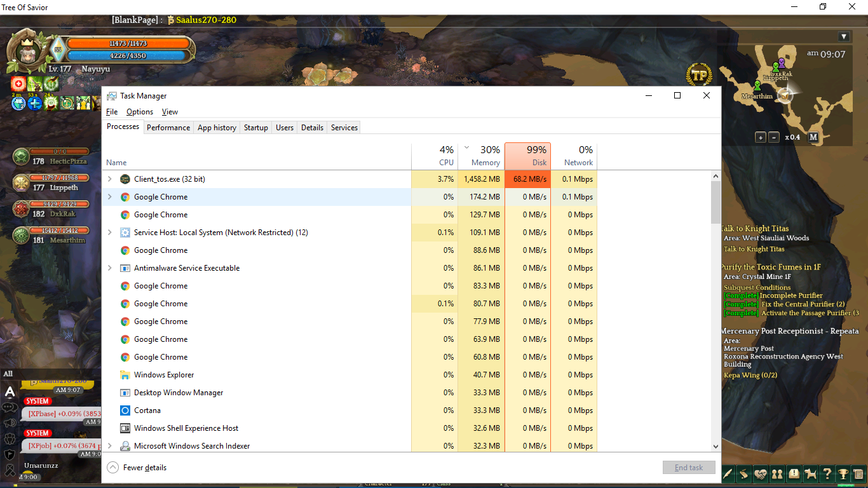Zoom in minimap with plus button
868x488 pixels.
click(x=760, y=137)
